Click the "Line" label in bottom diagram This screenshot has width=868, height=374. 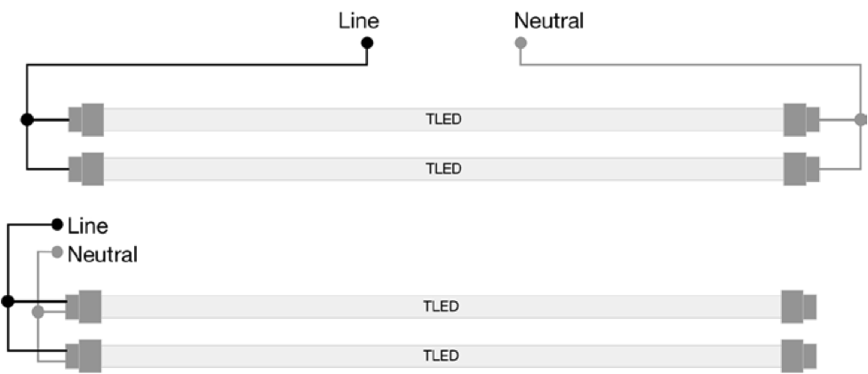tap(87, 226)
